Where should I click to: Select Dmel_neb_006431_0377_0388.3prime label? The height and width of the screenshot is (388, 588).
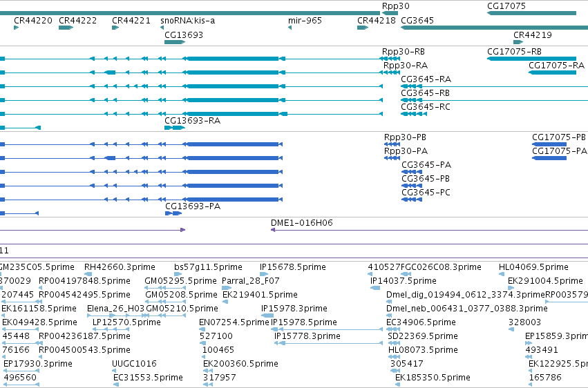(x=467, y=309)
